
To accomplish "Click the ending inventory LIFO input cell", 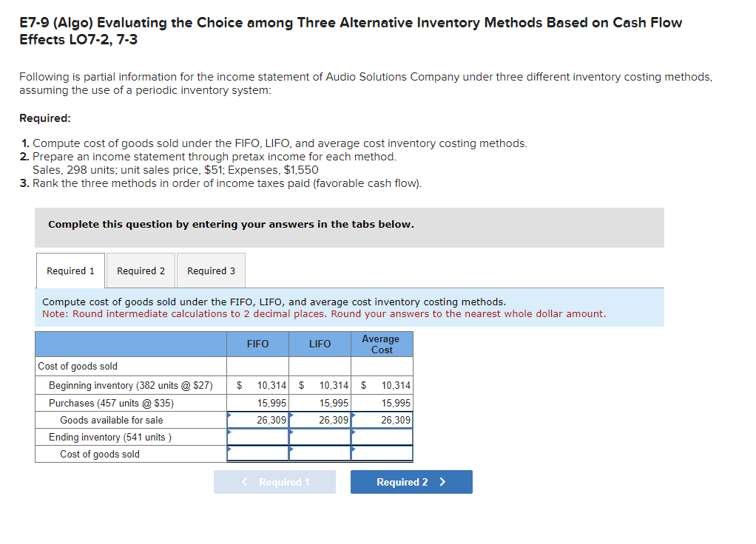I will (319, 437).
